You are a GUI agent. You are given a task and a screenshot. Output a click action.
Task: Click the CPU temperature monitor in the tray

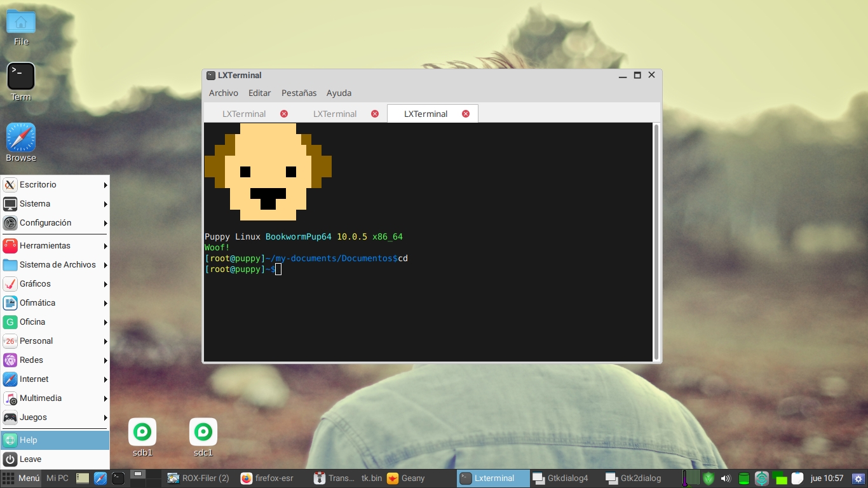[691, 478]
